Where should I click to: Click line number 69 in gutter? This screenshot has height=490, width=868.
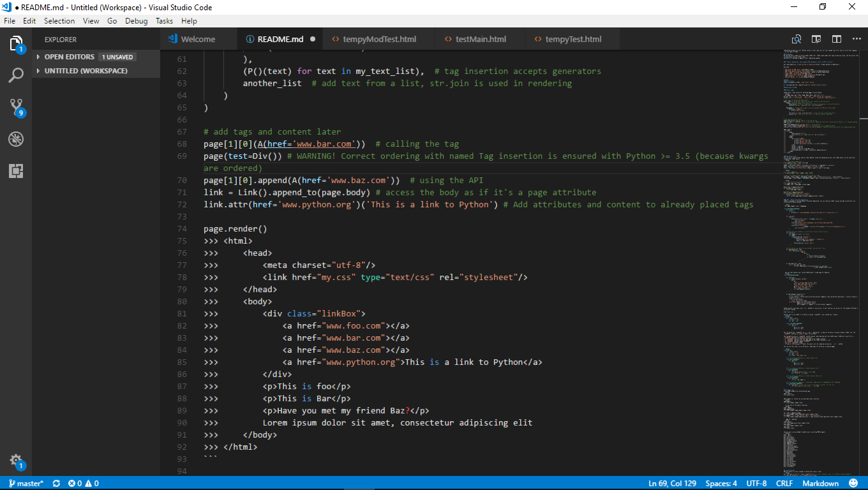(x=182, y=156)
